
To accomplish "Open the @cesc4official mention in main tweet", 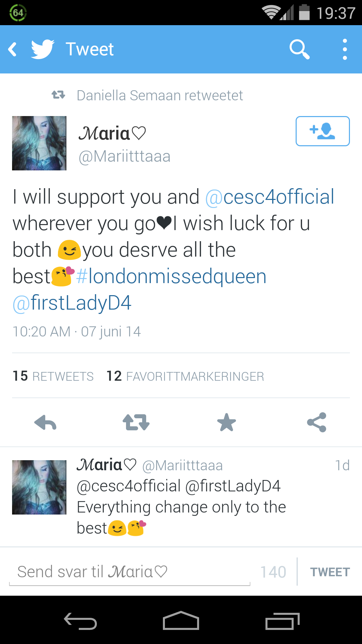I will click(270, 197).
